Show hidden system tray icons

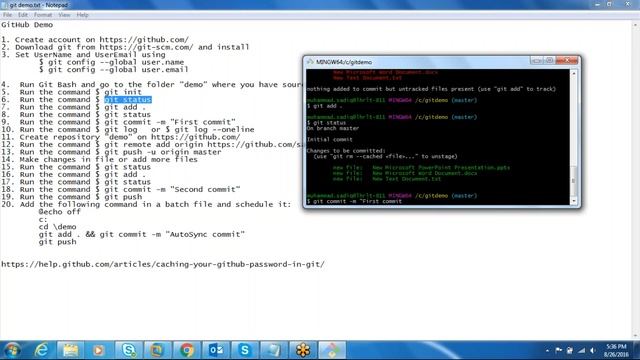tap(547, 351)
